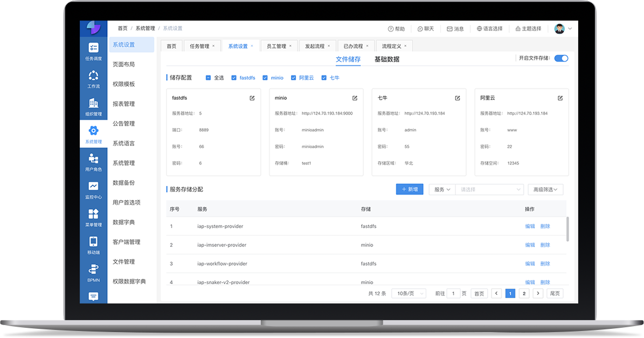Uncheck the fastdfs checkbox
Image resolution: width=644 pixels, height=338 pixels.
234,78
